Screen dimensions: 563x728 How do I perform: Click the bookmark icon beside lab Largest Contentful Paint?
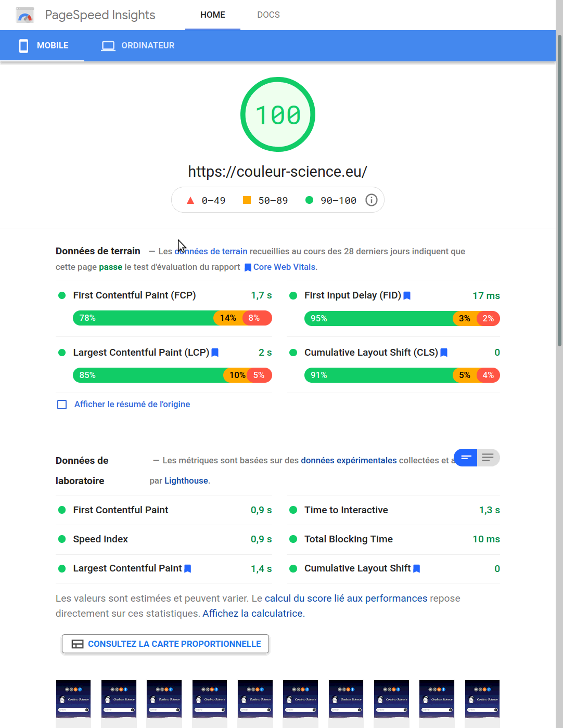(188, 569)
